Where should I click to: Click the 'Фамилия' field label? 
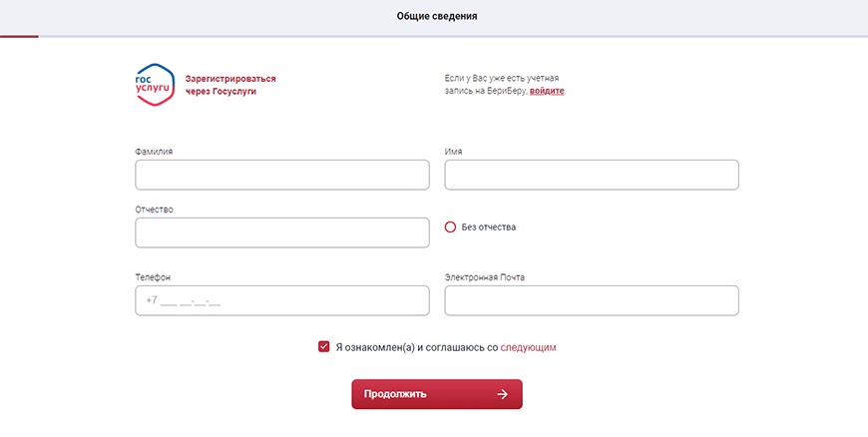(154, 152)
